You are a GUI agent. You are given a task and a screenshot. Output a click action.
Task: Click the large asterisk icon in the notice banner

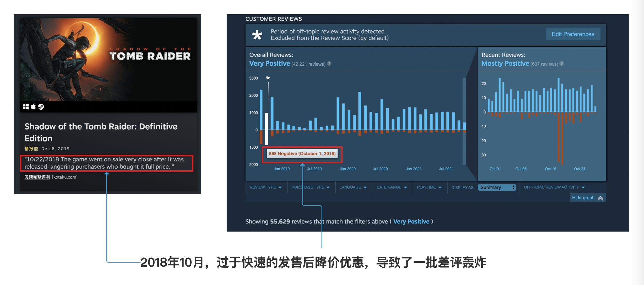tap(257, 35)
